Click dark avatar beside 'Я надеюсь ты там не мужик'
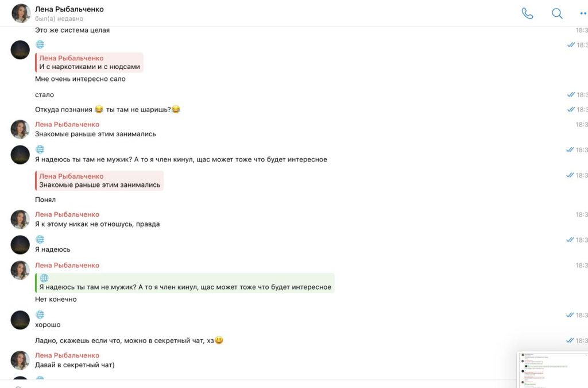This screenshot has height=388, width=588. pyautogui.click(x=20, y=155)
